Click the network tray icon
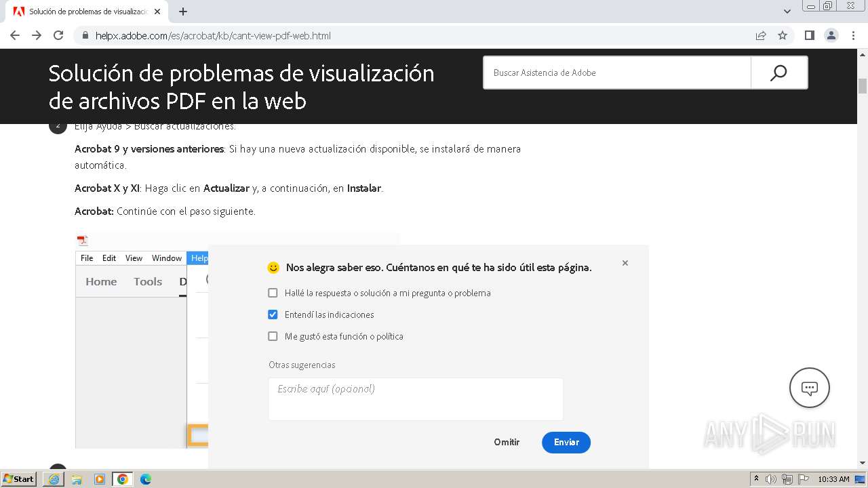The height and width of the screenshot is (488, 868). pyautogui.click(x=787, y=479)
